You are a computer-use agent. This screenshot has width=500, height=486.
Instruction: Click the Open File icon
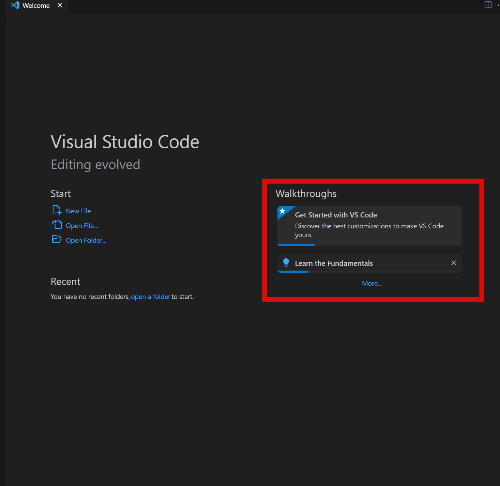click(57, 225)
